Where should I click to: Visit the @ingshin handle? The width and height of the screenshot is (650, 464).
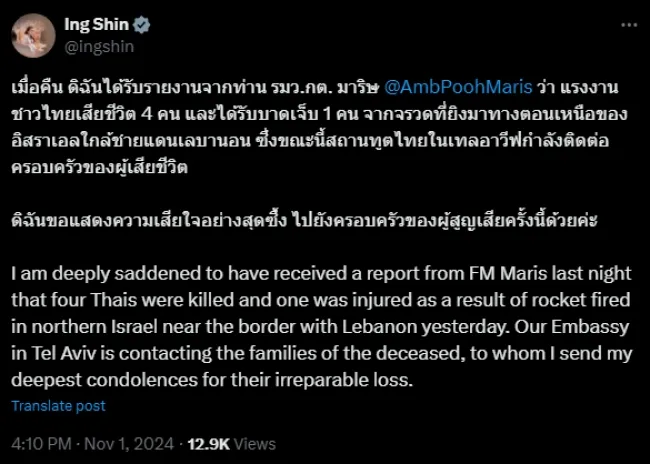click(99, 46)
